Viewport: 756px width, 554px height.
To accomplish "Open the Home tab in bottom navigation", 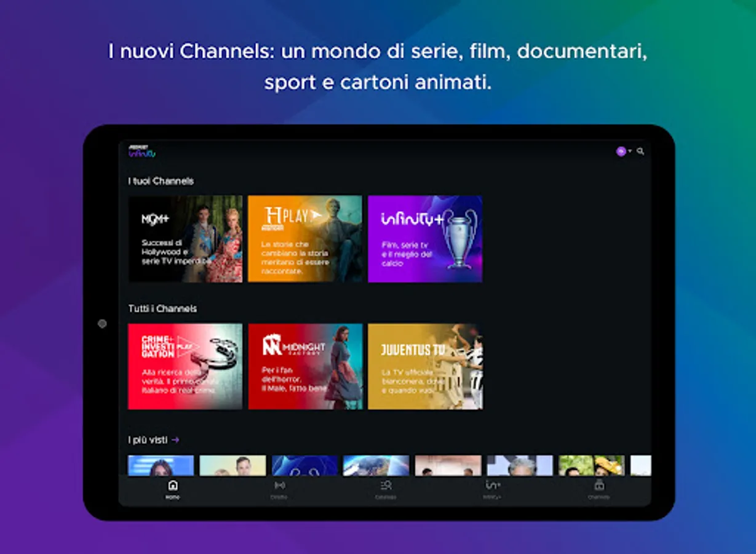I will (x=173, y=489).
